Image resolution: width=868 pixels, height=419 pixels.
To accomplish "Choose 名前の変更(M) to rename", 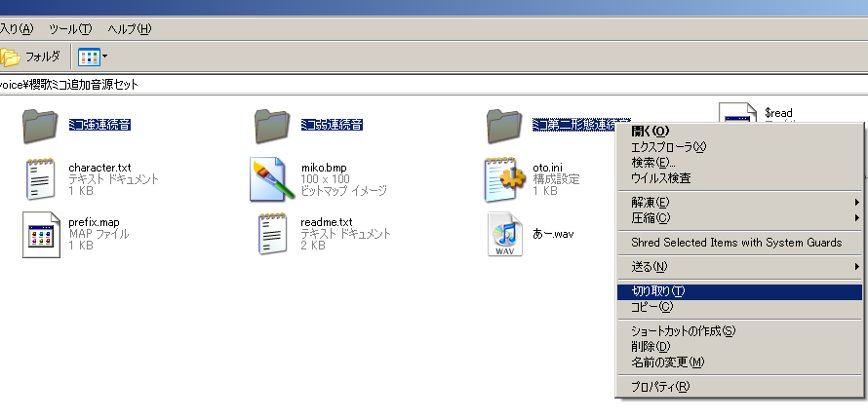I will coord(739,362).
